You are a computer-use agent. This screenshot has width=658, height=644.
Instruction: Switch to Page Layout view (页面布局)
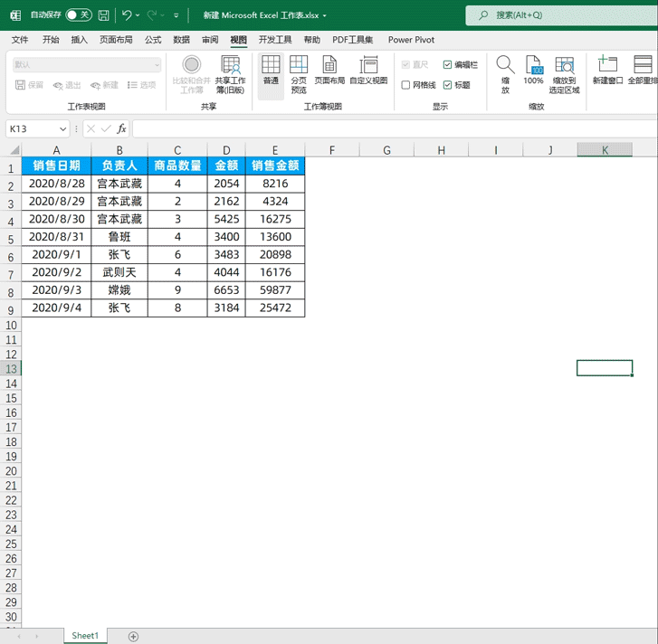pos(329,73)
